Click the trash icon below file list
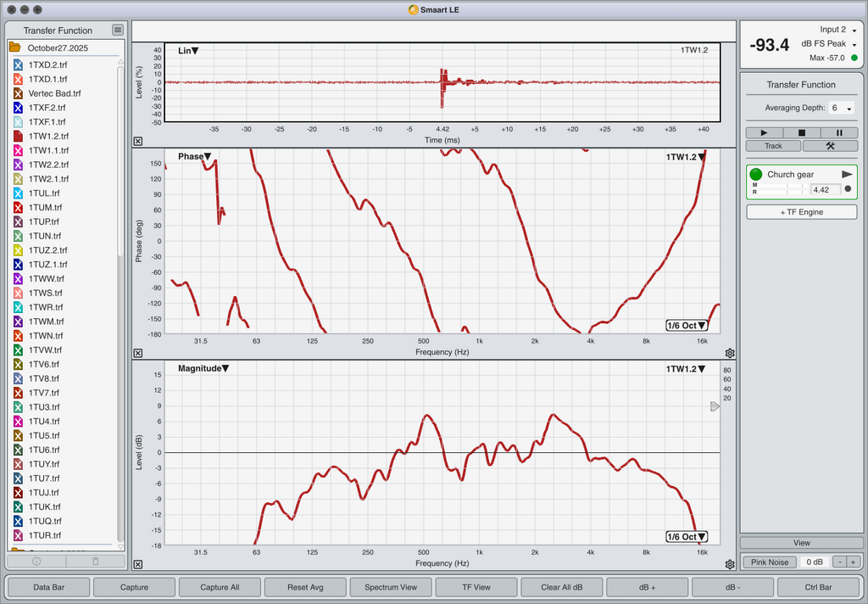868x604 pixels. tap(95, 561)
